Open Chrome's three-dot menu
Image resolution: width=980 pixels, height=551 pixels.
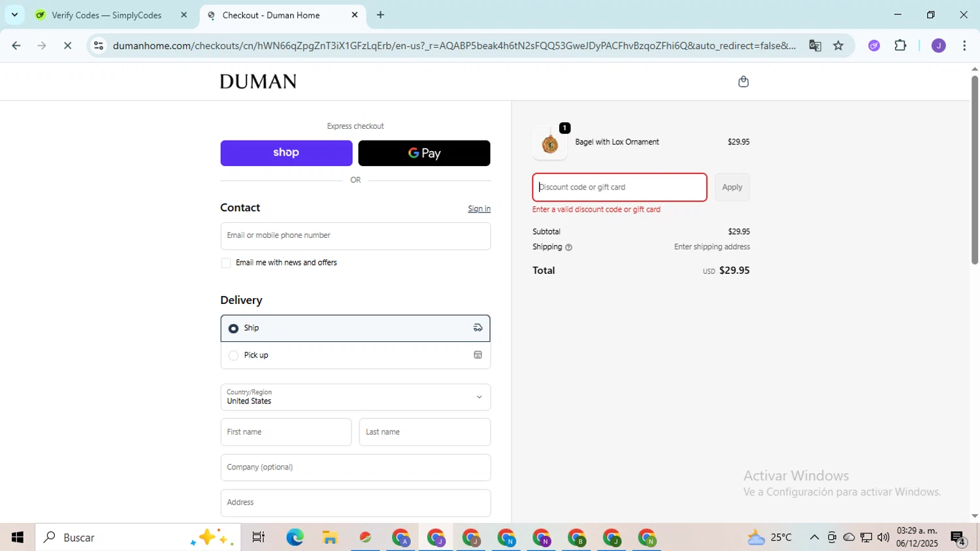[x=964, y=46]
